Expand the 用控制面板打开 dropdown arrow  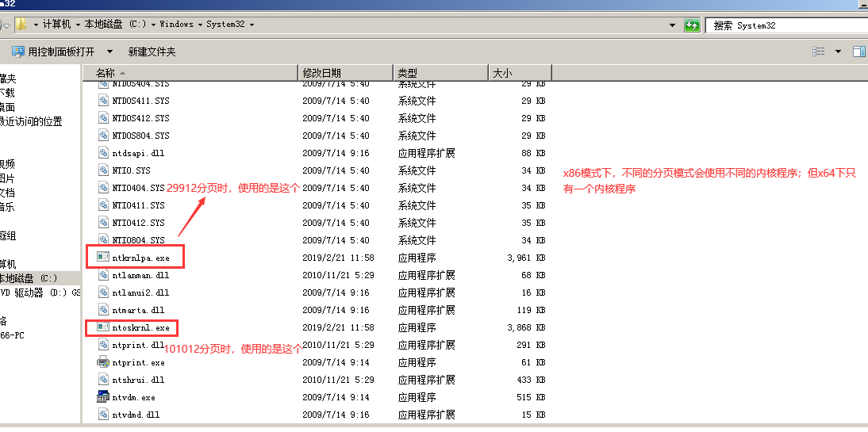click(109, 52)
